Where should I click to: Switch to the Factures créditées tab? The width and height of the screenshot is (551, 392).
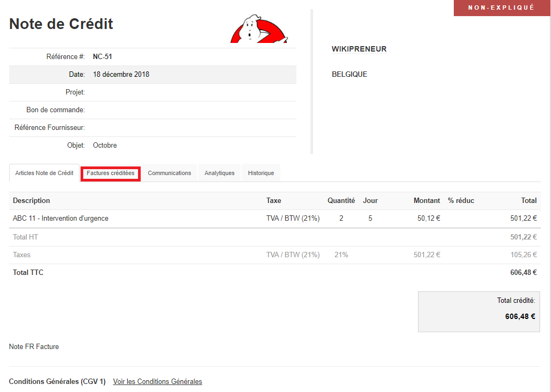click(x=110, y=173)
